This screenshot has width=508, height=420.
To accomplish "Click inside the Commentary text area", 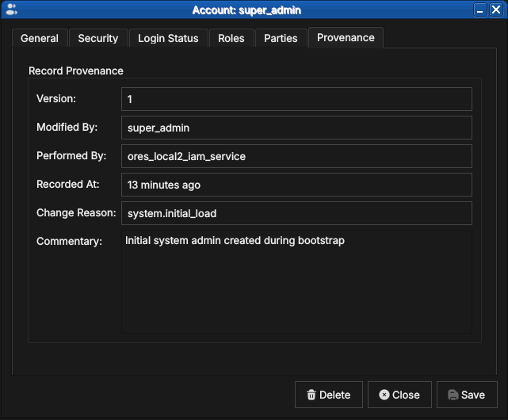I will (296, 281).
